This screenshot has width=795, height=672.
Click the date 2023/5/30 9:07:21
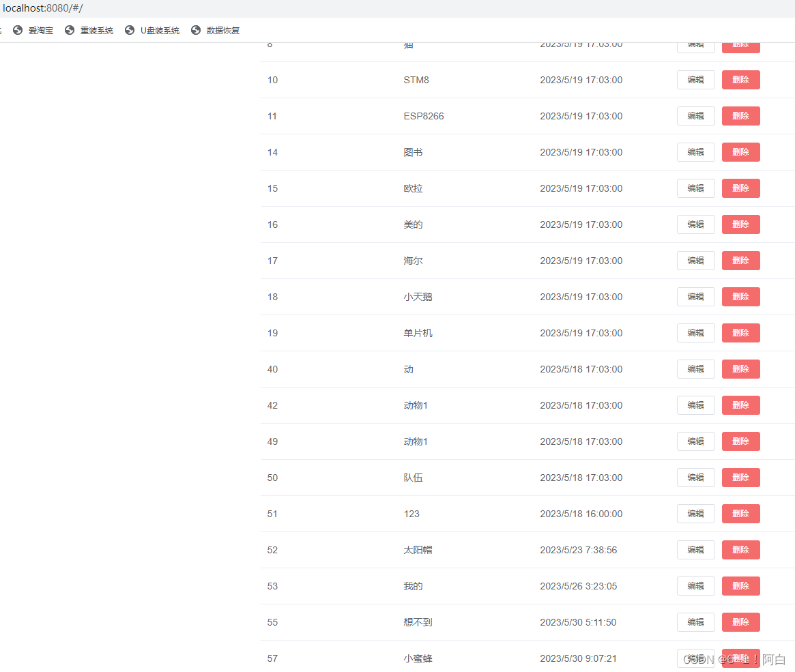(579, 658)
